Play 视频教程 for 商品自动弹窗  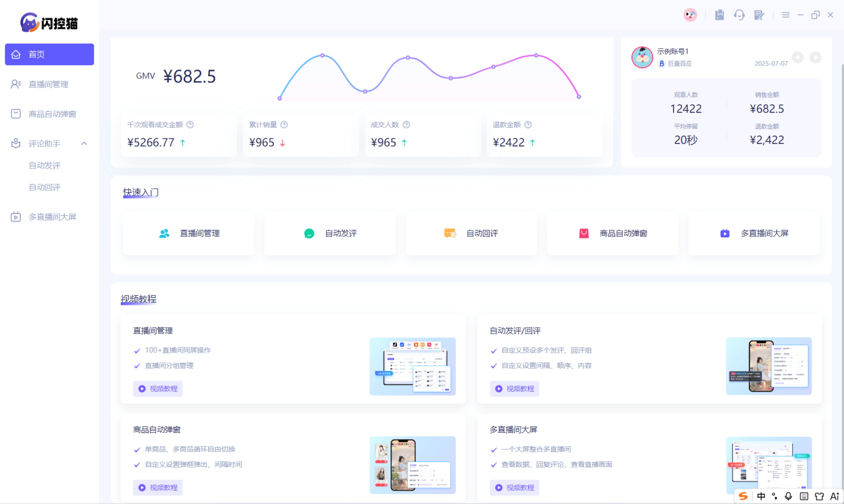[x=158, y=488]
